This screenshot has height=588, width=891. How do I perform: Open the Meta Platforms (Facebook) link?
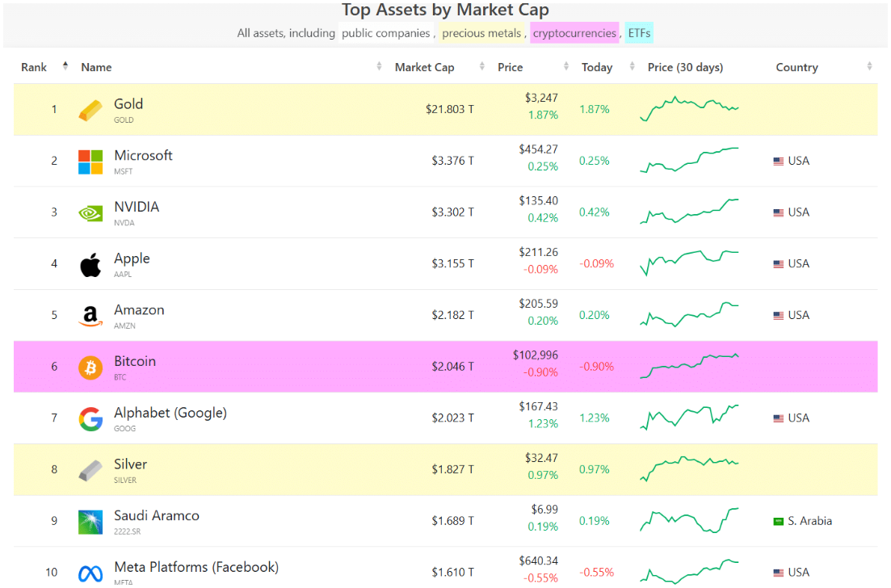point(196,567)
